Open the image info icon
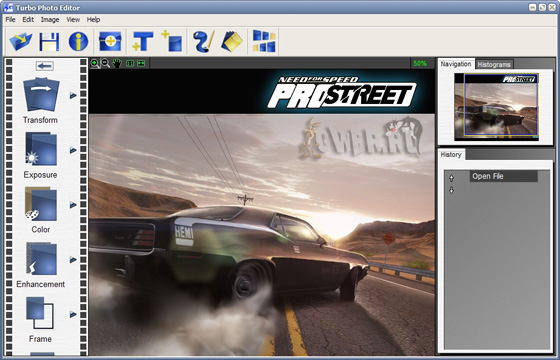The width and height of the screenshot is (560, 360). (x=78, y=41)
